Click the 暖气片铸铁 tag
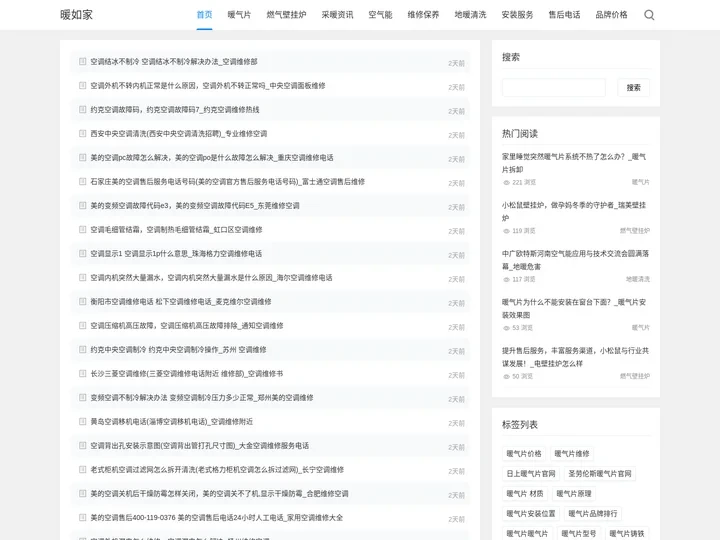Screen dimensions: 720x540 click(x=627, y=533)
